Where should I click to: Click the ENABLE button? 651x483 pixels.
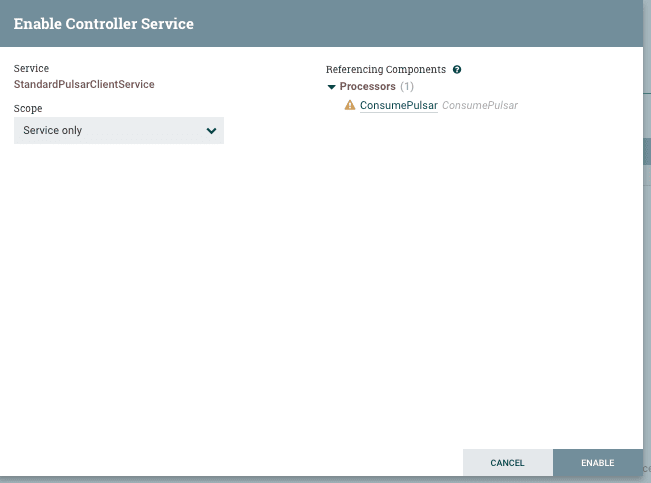597,463
